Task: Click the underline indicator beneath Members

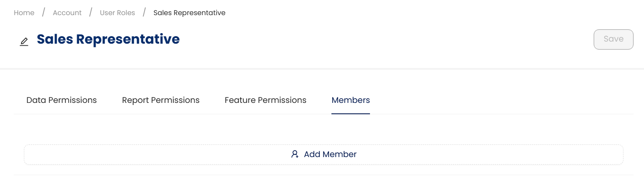Action: click(350, 113)
